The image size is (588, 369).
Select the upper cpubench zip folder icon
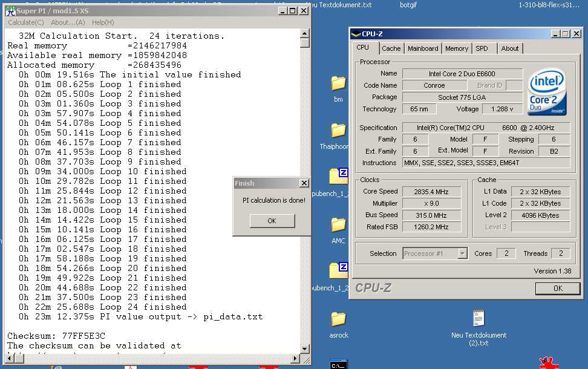(338, 176)
